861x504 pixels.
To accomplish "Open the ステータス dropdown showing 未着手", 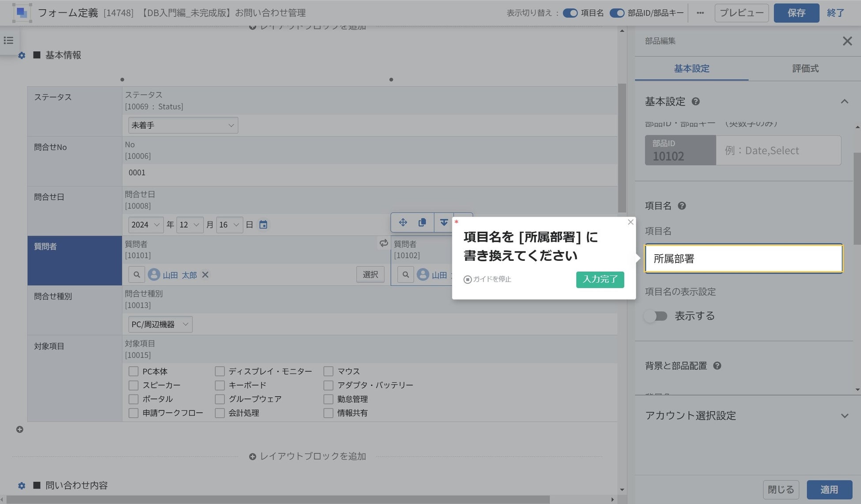I will tap(183, 125).
